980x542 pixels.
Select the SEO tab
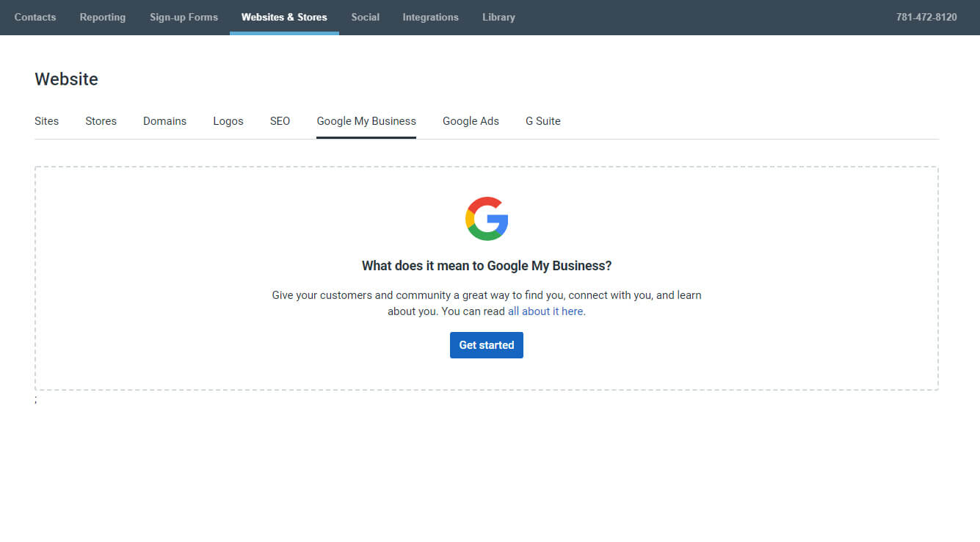pyautogui.click(x=280, y=121)
